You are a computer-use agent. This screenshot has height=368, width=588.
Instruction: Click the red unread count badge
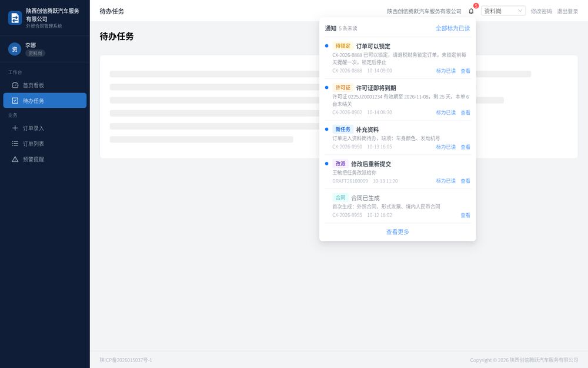[476, 6]
